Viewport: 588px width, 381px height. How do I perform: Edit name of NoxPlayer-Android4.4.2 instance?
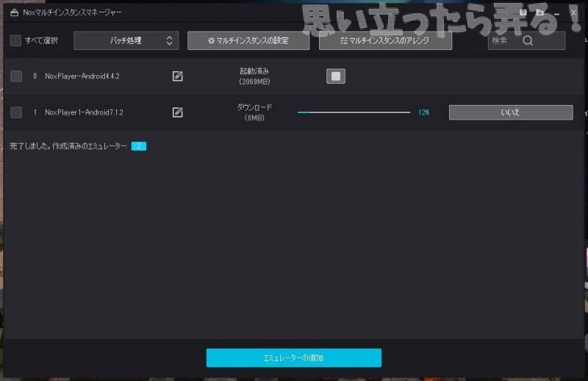(177, 76)
